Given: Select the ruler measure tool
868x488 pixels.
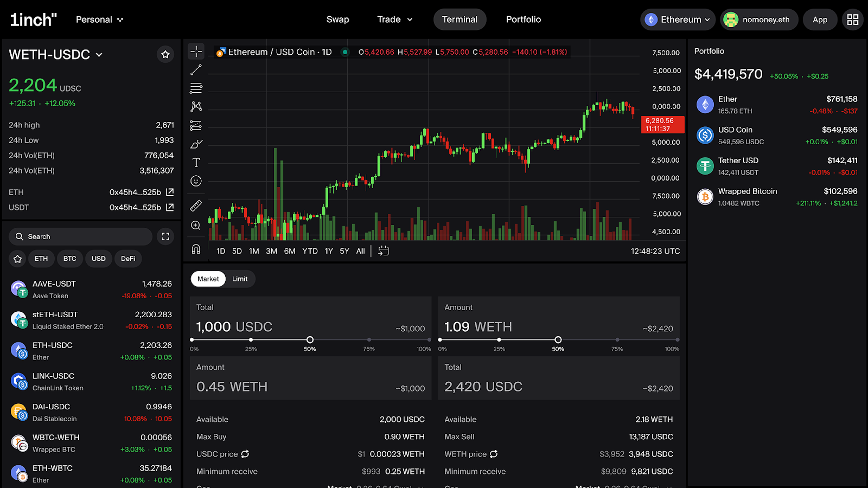Looking at the screenshot, I should (x=196, y=206).
